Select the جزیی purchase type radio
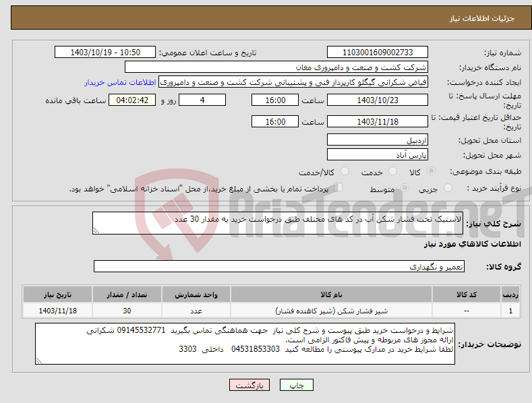 tap(448, 187)
